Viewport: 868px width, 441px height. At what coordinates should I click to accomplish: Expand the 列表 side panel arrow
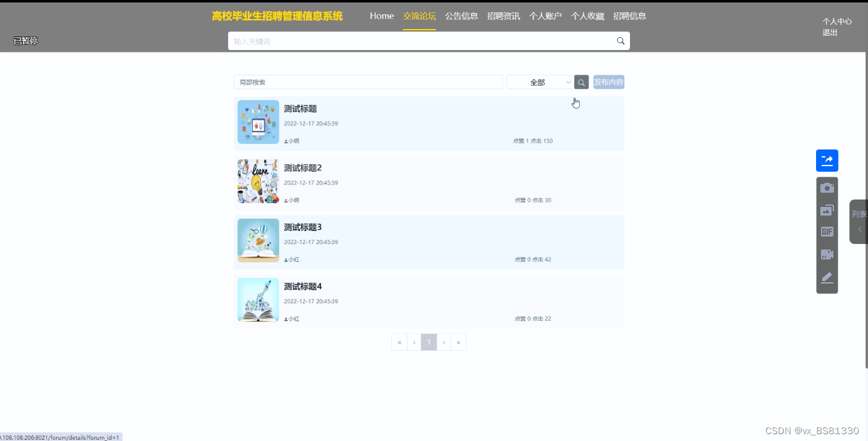[859, 229]
